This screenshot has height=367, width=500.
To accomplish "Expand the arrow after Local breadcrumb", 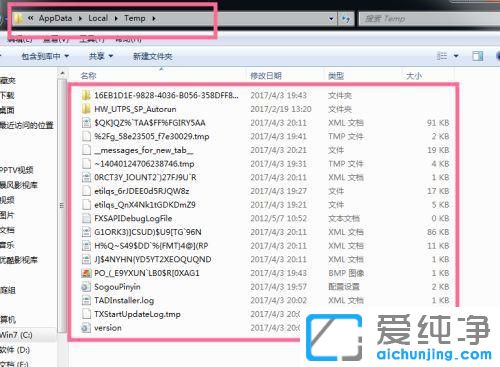I will point(116,18).
